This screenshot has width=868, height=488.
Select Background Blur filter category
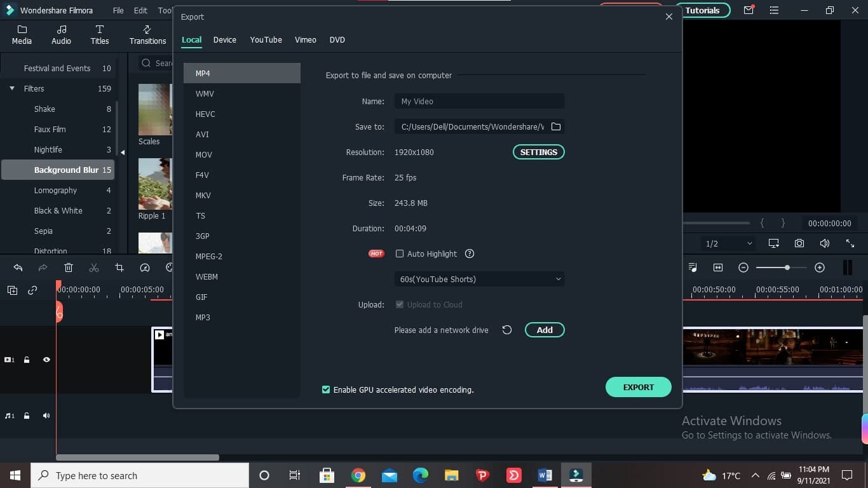pyautogui.click(x=58, y=170)
